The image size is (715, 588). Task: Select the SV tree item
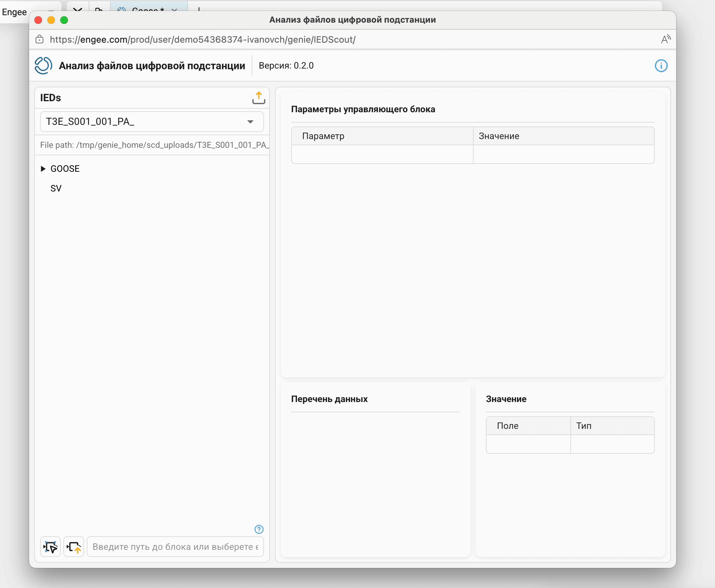coord(56,188)
